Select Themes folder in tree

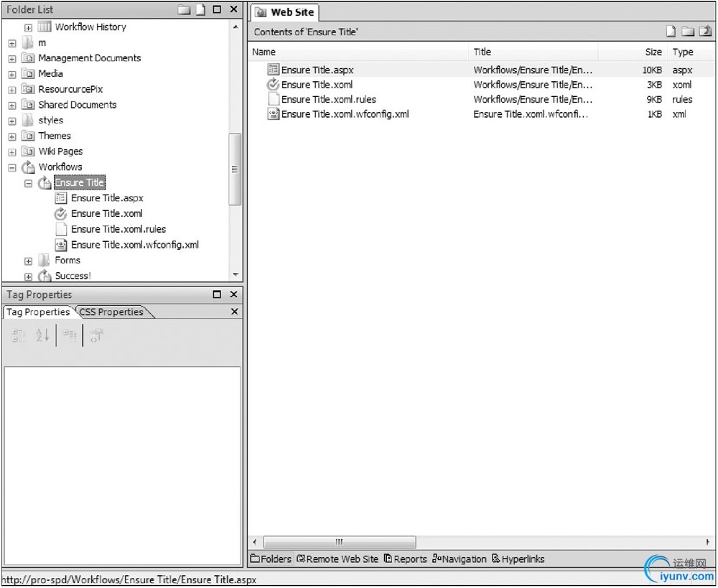tap(55, 136)
